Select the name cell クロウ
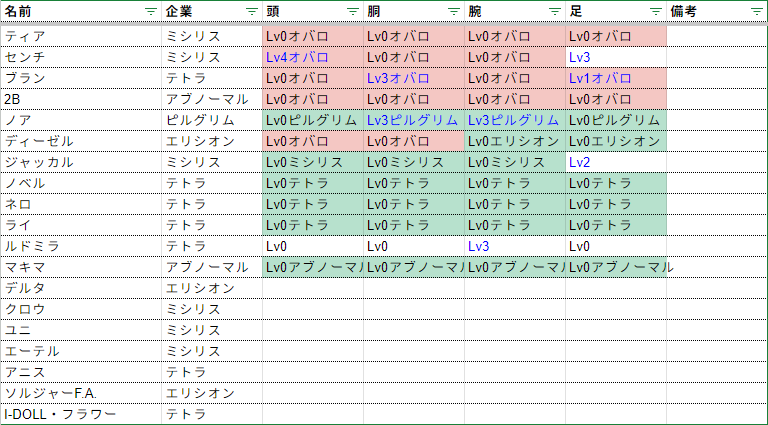The width and height of the screenshot is (768, 425). pyautogui.click(x=81, y=310)
